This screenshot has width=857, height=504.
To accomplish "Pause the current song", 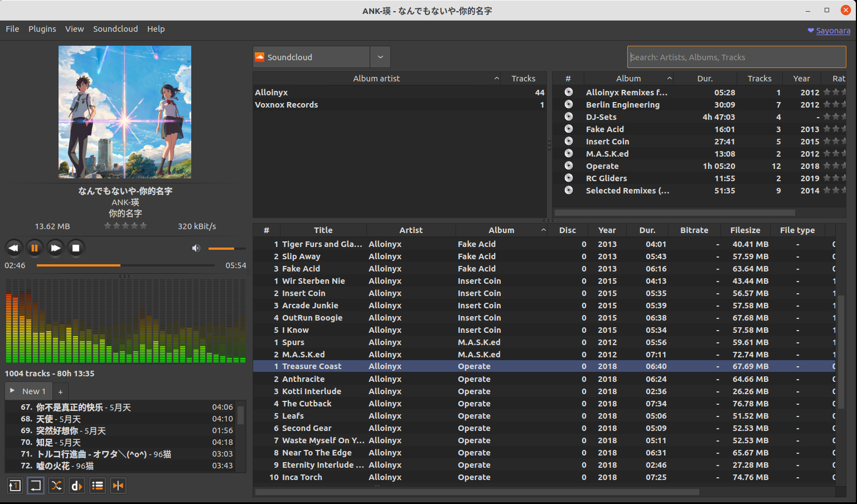I will click(34, 248).
